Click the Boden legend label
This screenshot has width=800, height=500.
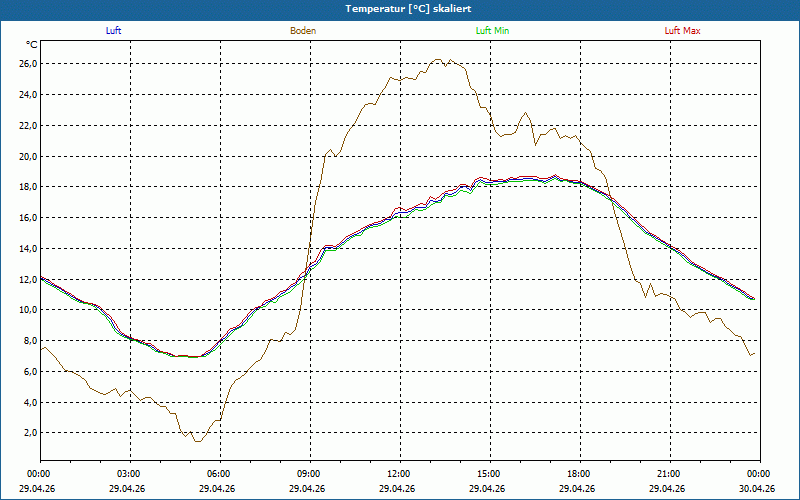tap(303, 31)
